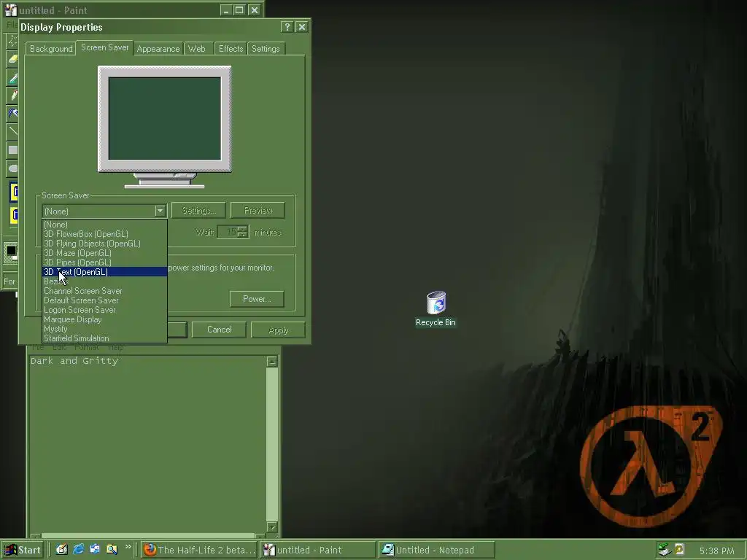Image resolution: width=747 pixels, height=560 pixels.
Task: Open the Web tab
Action: 197,49
